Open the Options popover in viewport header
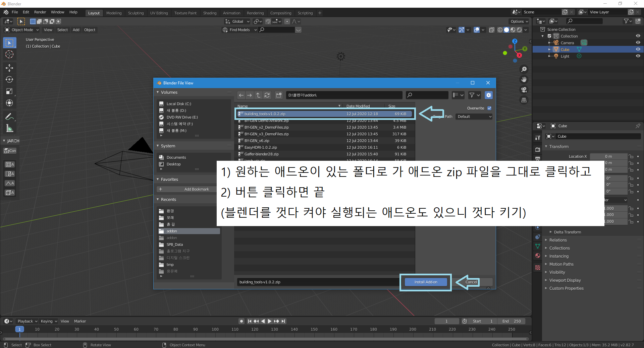 [x=519, y=21]
